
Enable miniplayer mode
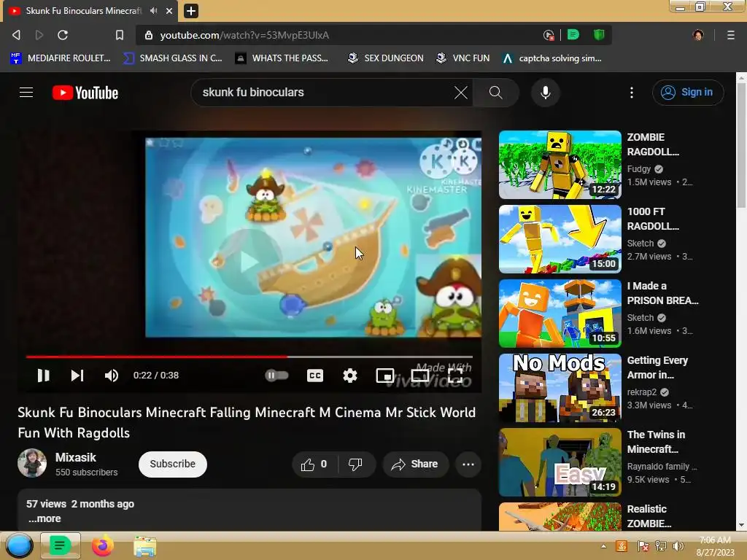pyautogui.click(x=385, y=376)
